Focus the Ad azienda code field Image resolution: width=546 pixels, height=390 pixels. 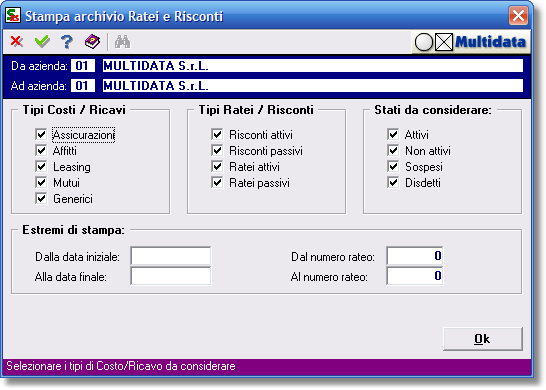click(x=83, y=86)
